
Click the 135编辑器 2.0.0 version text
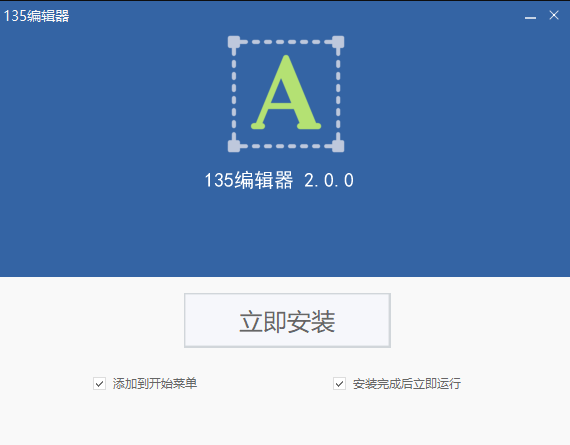tap(279, 180)
